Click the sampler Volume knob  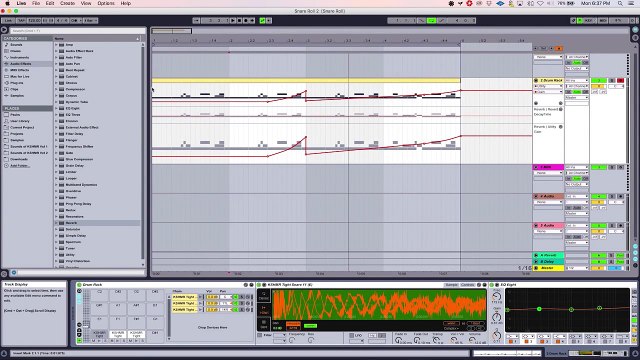[x=473, y=340]
